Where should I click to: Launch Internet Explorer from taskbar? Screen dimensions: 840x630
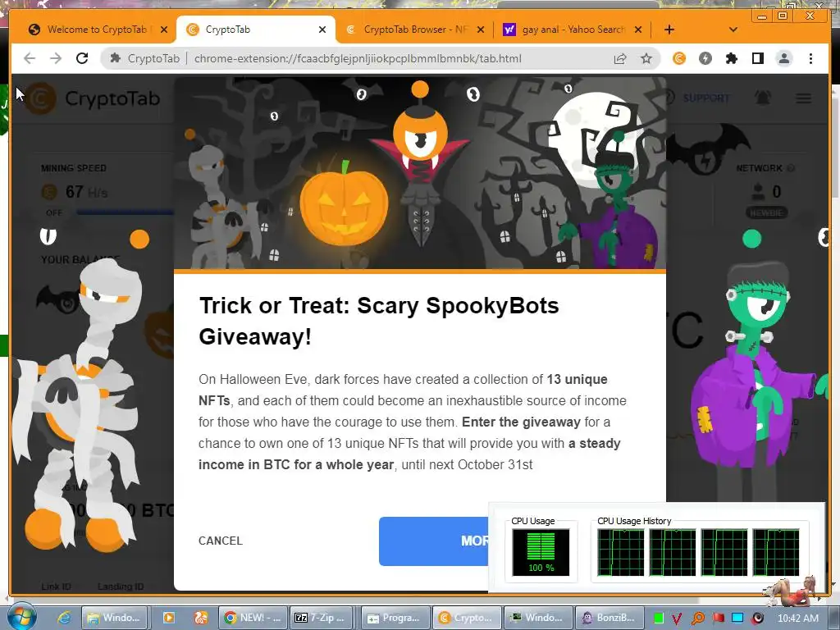(64, 618)
